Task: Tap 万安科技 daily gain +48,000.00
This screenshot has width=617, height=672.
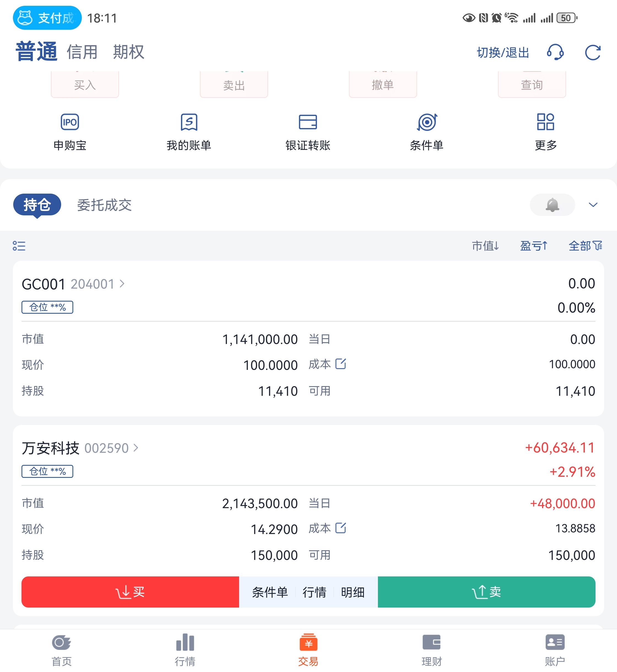Action: point(562,503)
